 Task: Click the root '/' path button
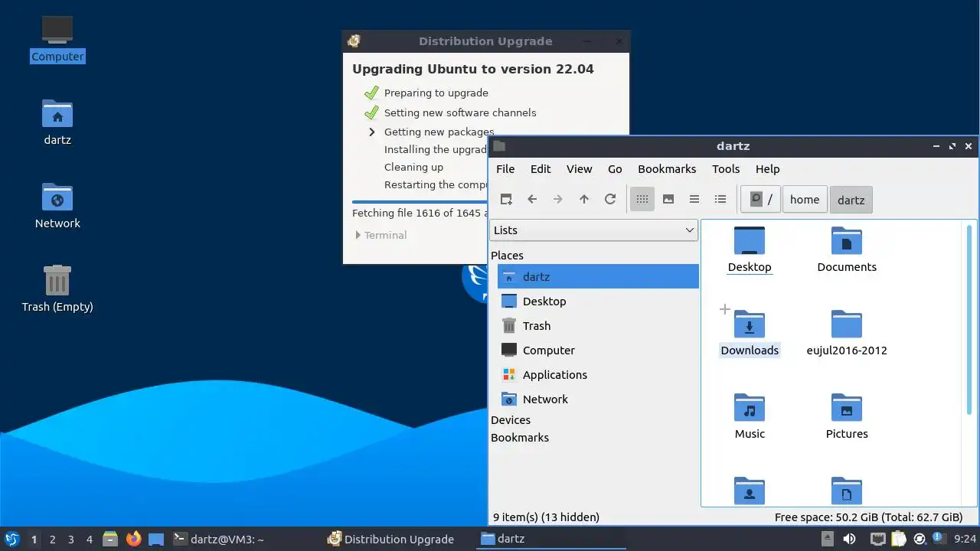pyautogui.click(x=761, y=200)
